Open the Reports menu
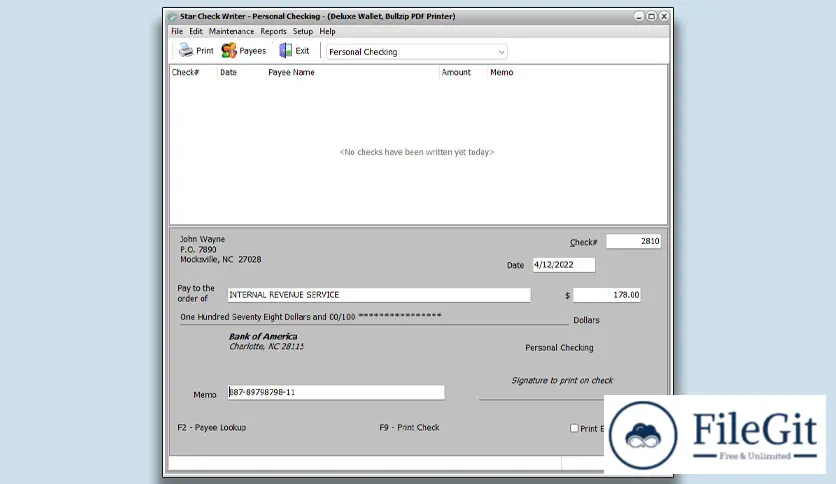Image resolution: width=836 pixels, height=484 pixels. [274, 31]
